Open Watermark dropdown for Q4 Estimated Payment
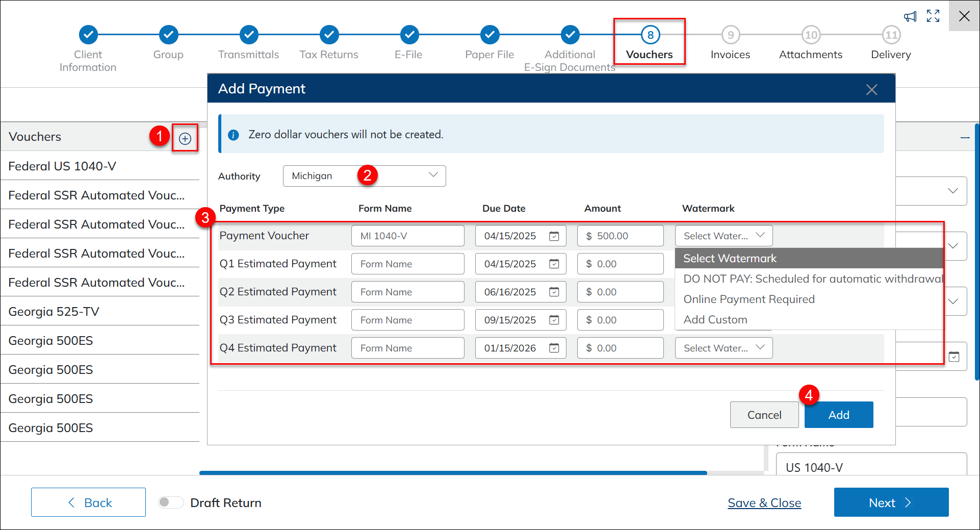The image size is (980, 530). [x=724, y=348]
